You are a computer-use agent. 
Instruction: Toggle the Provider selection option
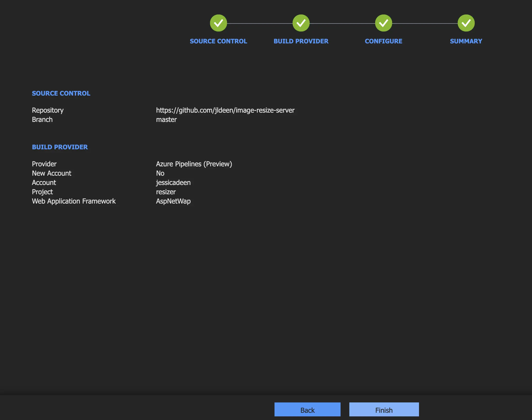tap(194, 164)
